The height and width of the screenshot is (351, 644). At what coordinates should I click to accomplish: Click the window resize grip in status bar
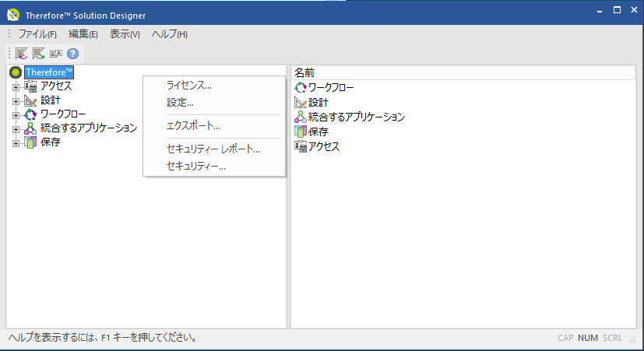pos(632,339)
